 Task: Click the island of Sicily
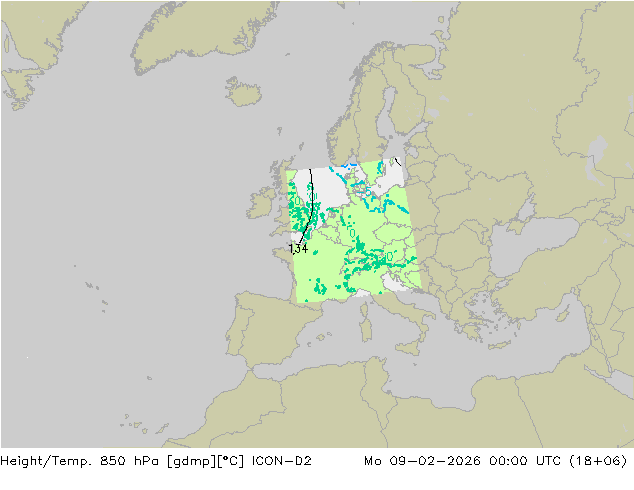[x=410, y=349]
